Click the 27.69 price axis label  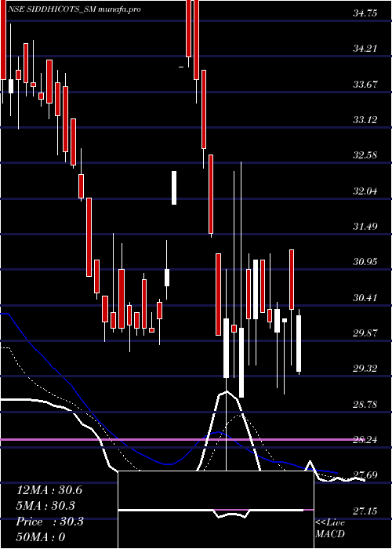point(365,475)
